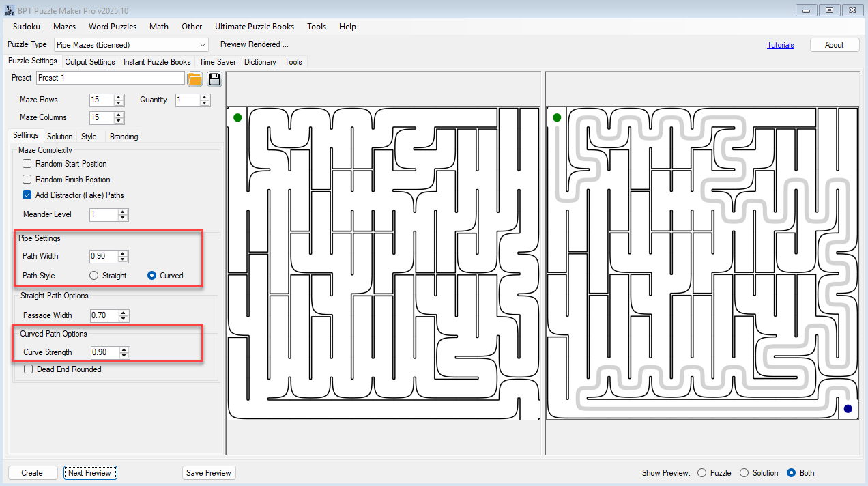
Task: Increase the Curve Strength value
Action: [x=122, y=349]
